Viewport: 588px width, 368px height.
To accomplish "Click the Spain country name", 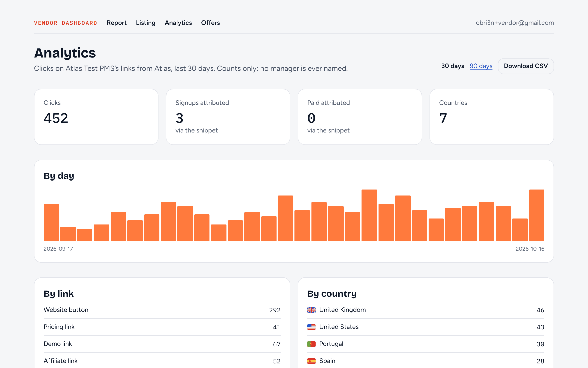I will click(327, 361).
